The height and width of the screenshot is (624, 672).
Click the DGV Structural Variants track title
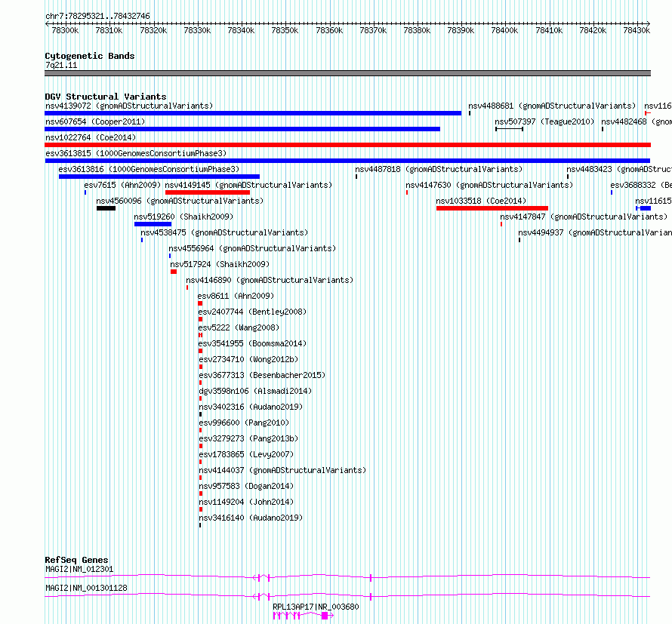pos(106,97)
